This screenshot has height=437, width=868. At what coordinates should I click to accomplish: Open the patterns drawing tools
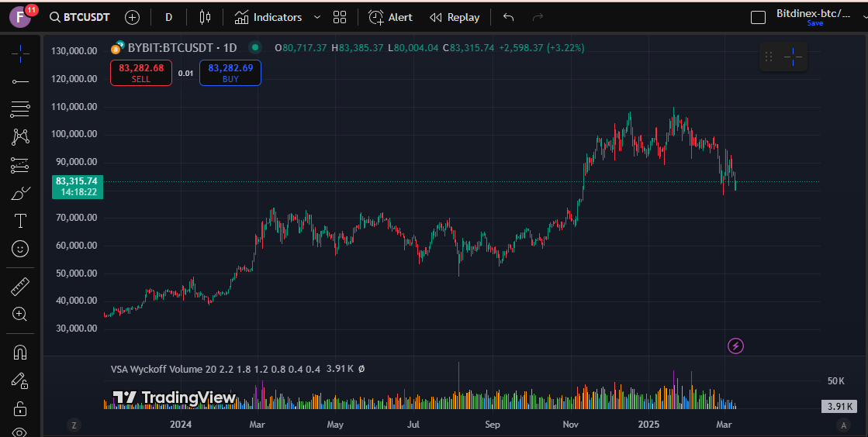(20, 136)
